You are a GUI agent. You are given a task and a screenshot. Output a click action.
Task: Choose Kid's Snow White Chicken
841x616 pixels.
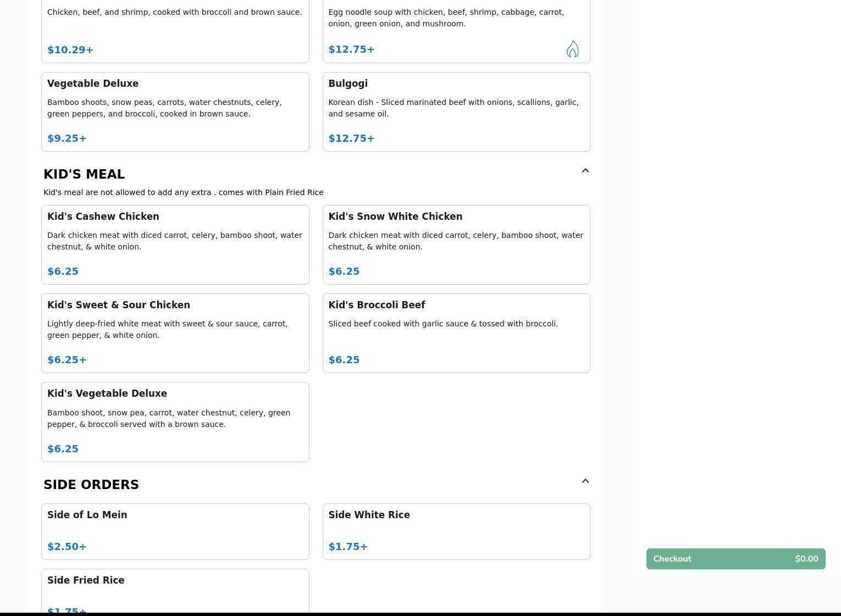point(456,245)
